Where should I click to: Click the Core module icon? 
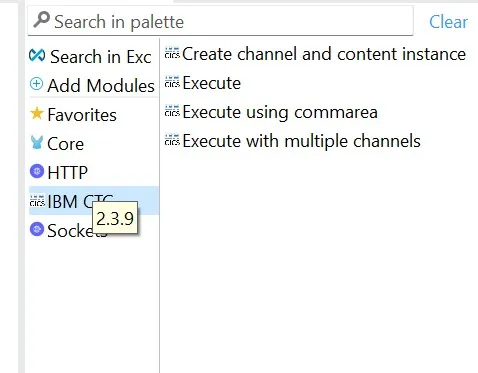click(37, 142)
